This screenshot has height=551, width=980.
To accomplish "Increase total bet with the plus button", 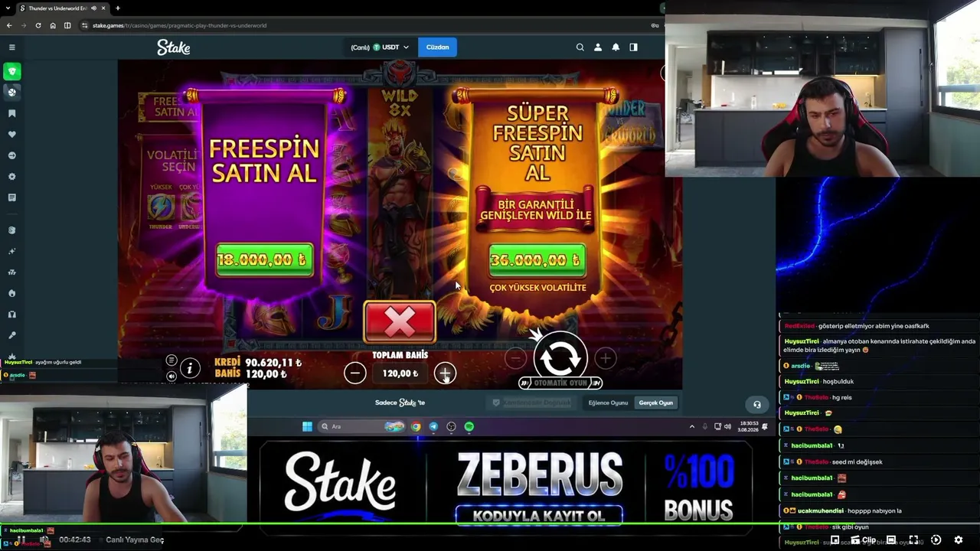I will (445, 373).
